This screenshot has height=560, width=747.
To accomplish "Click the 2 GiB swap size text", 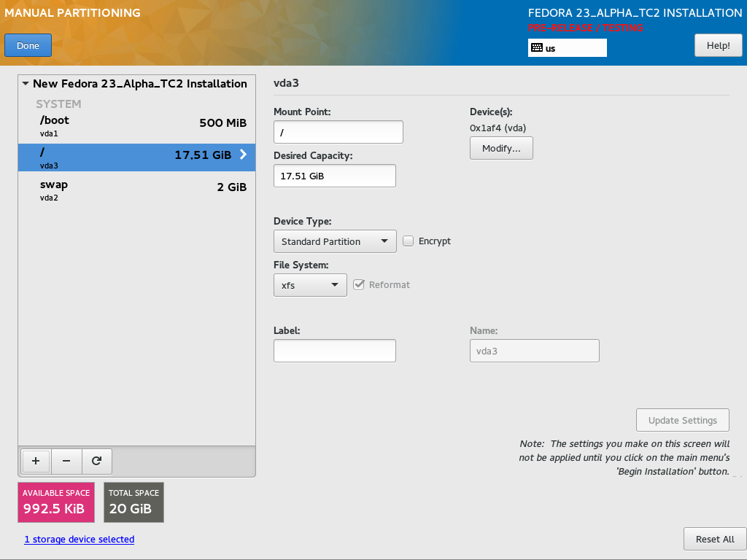I will pyautogui.click(x=232, y=187).
